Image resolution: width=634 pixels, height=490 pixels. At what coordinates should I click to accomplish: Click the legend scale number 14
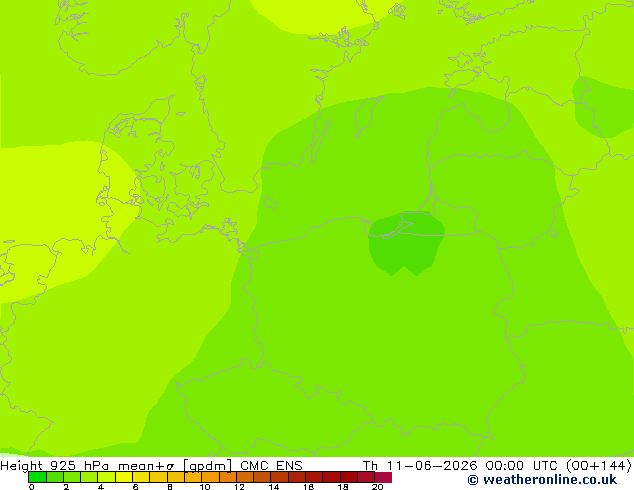click(x=274, y=487)
